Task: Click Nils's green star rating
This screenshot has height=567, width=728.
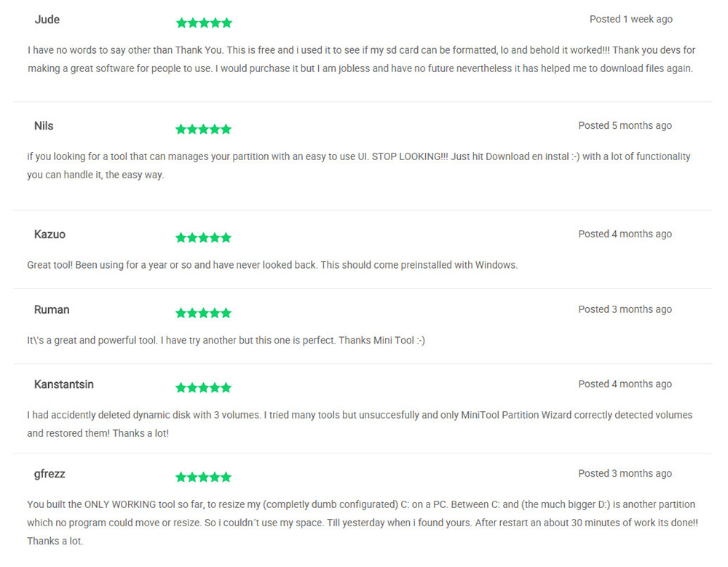Action: [x=204, y=130]
